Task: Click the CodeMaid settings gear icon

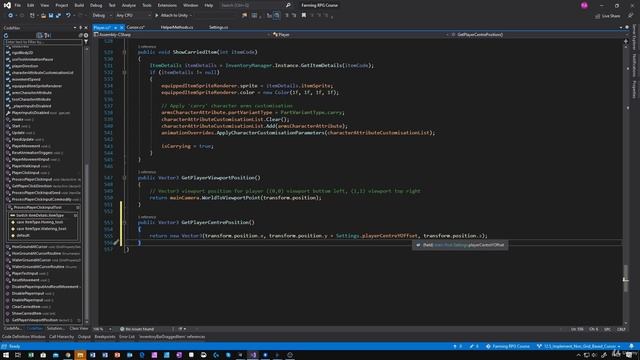Action: click(86, 36)
